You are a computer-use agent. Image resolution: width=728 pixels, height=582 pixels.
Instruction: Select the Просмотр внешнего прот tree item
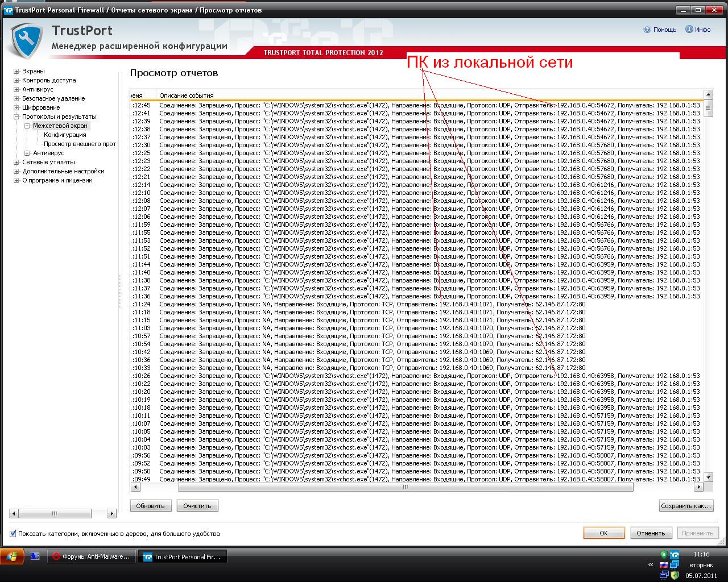coord(80,144)
